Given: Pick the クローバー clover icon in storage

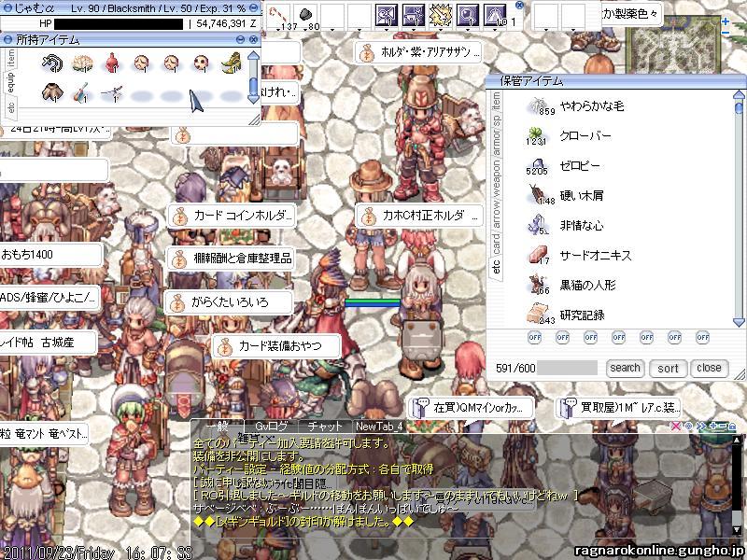Looking at the screenshot, I should [536, 135].
